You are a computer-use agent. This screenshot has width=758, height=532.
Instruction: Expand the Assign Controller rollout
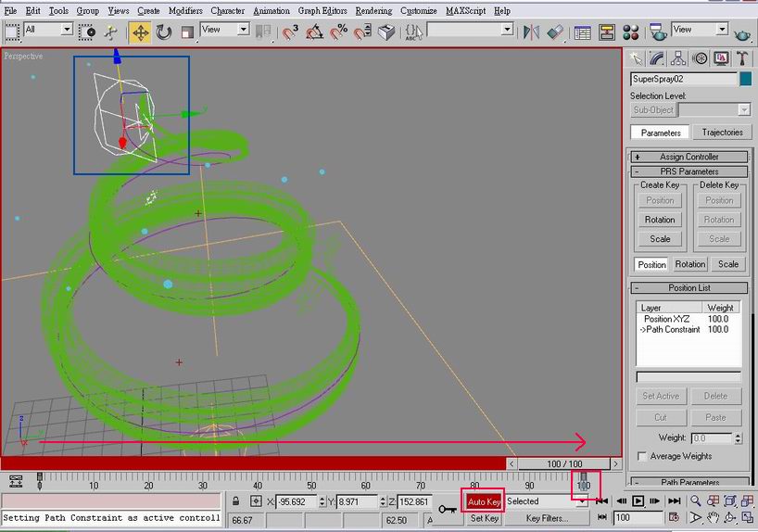click(x=689, y=157)
